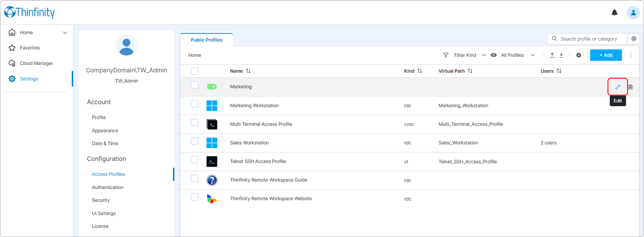Click the Sales Workstation Windows icon
Screen dimensions: 644x237
[x=212, y=143]
